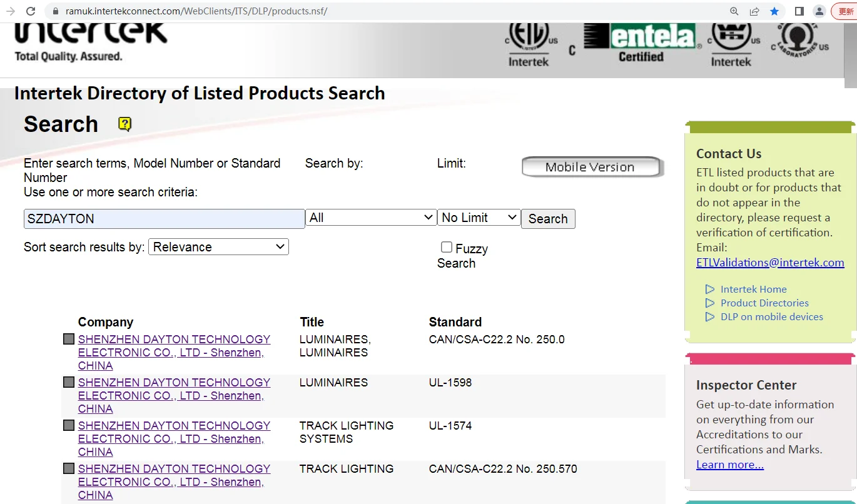Select the standard text CAN/CSA-C22.2 No. 250.0
Screen dimensions: 857x504
[497, 340]
